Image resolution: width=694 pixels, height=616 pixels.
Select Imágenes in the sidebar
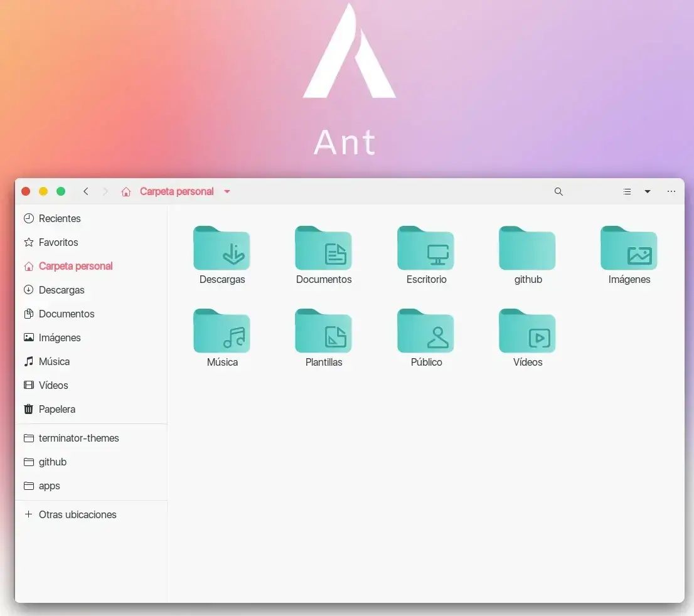tap(60, 337)
